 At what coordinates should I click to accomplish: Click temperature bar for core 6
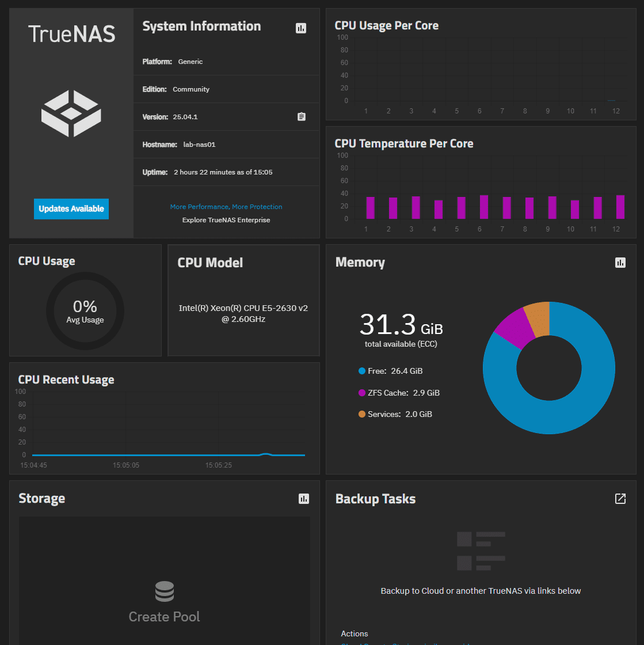click(483, 207)
